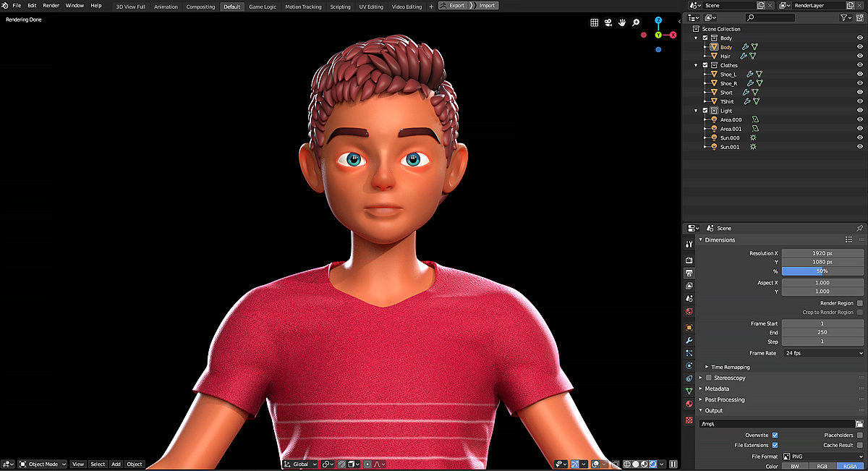Click the folder icon beside /tmp\ path
The height and width of the screenshot is (471, 868).
(x=859, y=424)
